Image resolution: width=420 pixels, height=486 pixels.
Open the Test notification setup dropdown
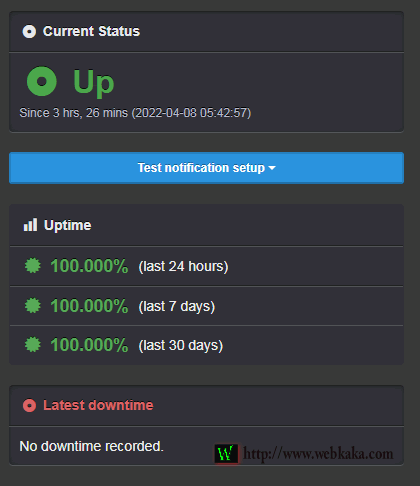206,168
